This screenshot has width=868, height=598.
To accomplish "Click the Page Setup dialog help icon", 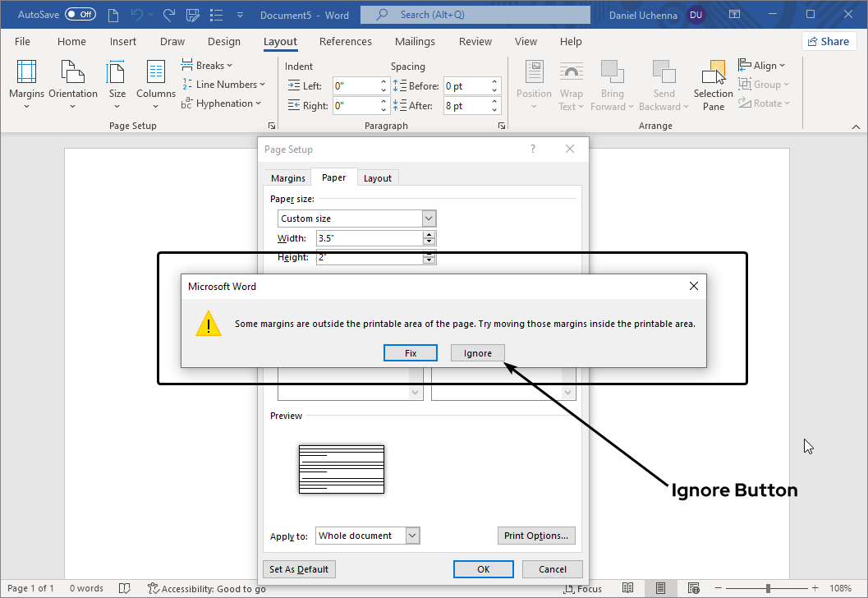I will (x=532, y=149).
